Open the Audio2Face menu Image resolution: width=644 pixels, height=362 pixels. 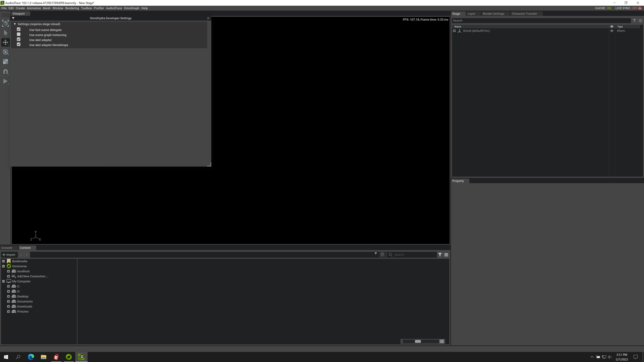coord(114,8)
